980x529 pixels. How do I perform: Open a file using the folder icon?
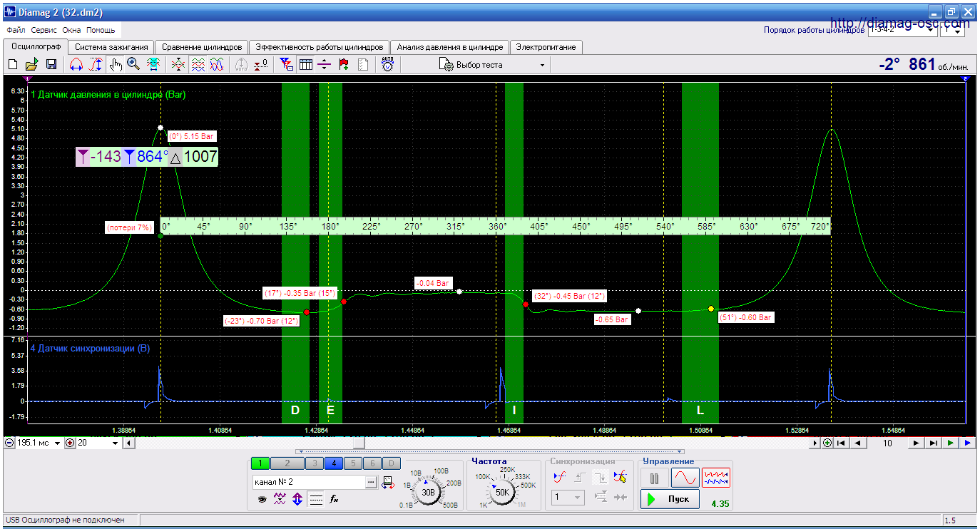point(31,64)
